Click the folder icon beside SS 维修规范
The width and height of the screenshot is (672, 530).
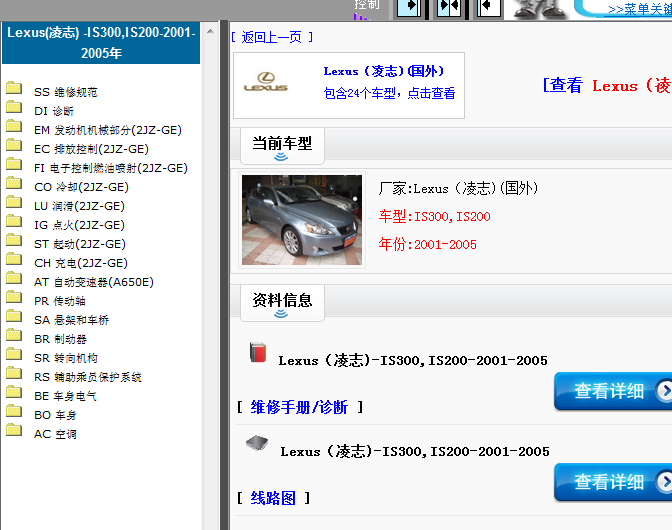tap(14, 88)
